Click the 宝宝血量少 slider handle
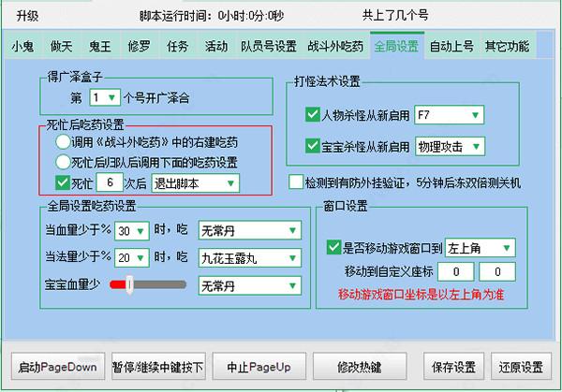 [x=129, y=284]
